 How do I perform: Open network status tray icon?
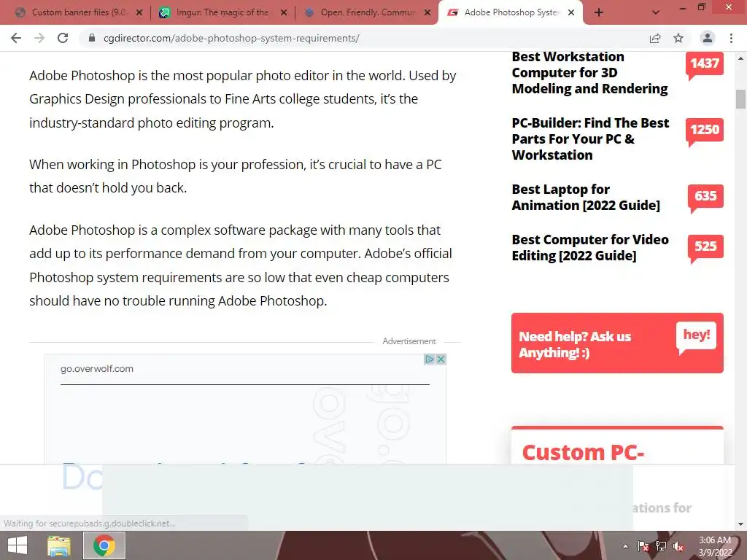coord(661,546)
